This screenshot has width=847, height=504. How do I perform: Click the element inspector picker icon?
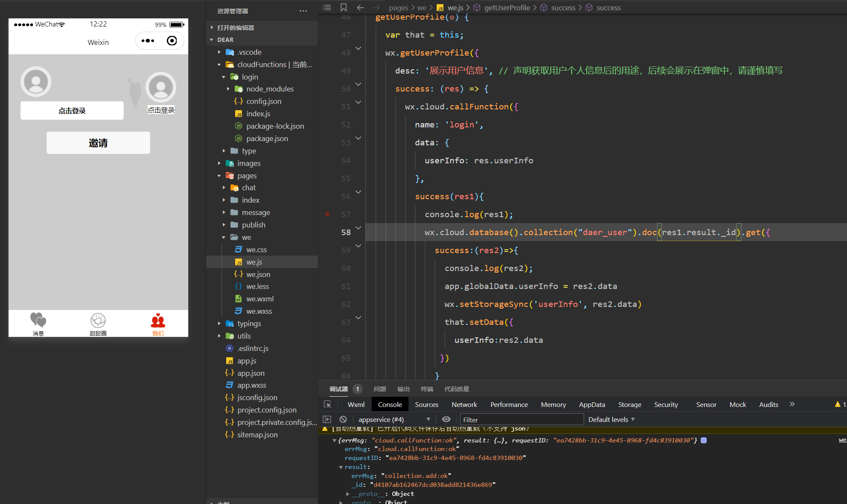pyautogui.click(x=328, y=404)
